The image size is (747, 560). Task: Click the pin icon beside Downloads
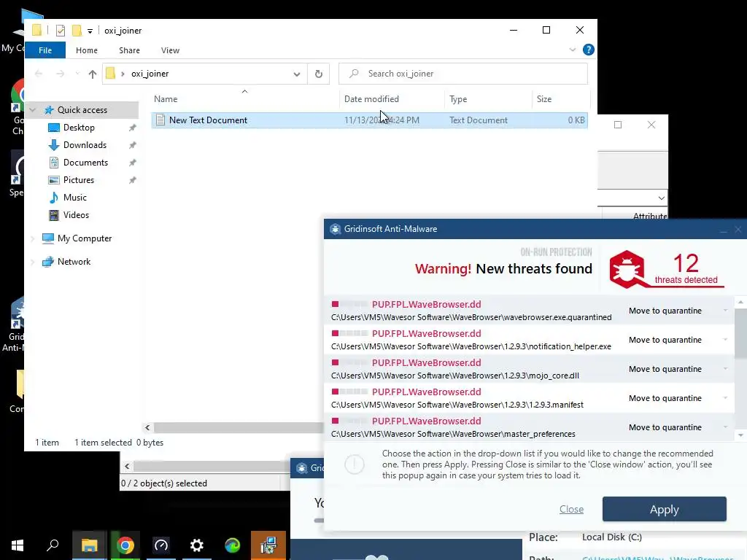pyautogui.click(x=133, y=145)
